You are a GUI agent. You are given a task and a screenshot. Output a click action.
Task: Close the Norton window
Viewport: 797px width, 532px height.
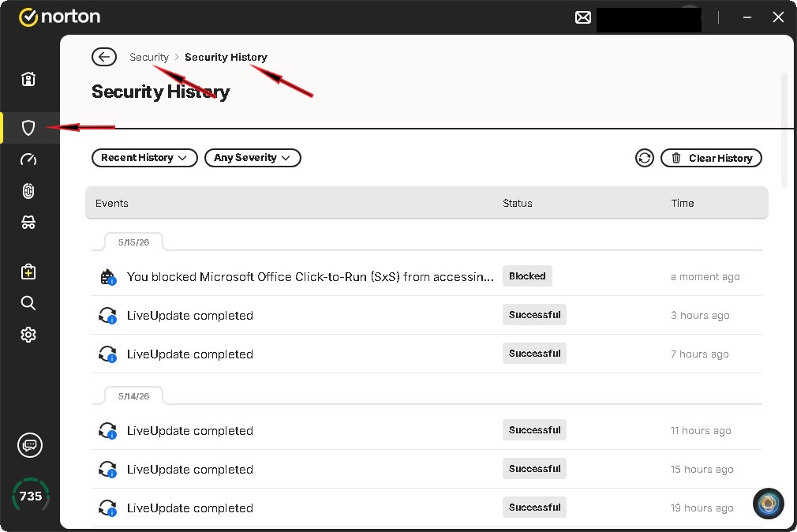[778, 17]
